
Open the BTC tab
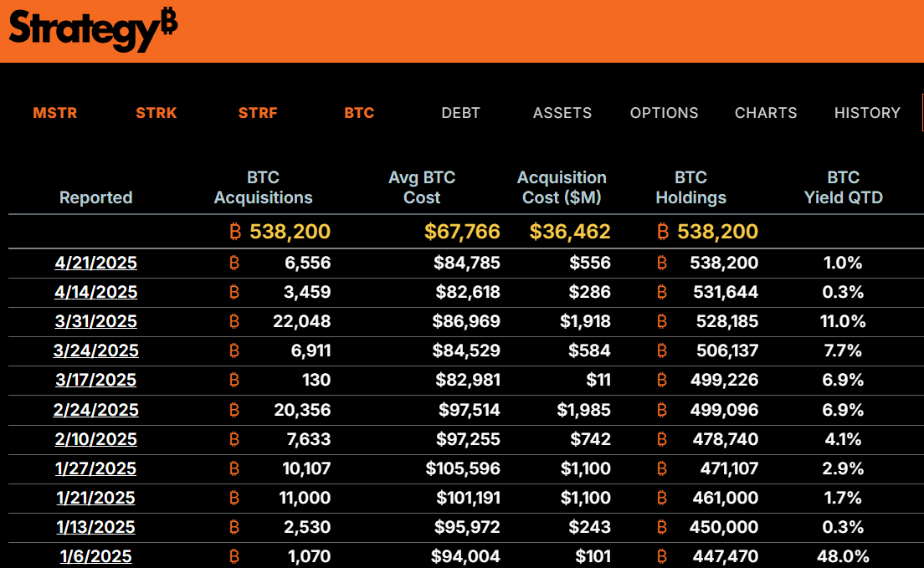click(x=359, y=113)
